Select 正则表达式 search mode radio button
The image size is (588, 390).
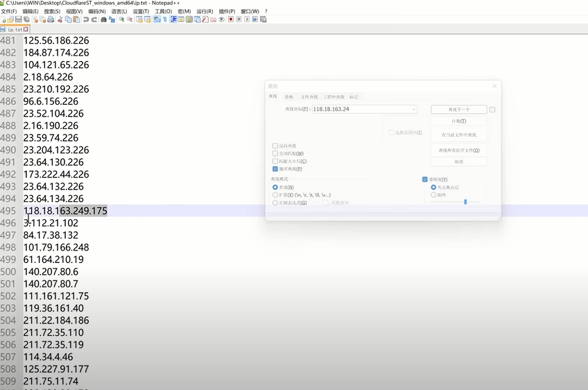(275, 203)
